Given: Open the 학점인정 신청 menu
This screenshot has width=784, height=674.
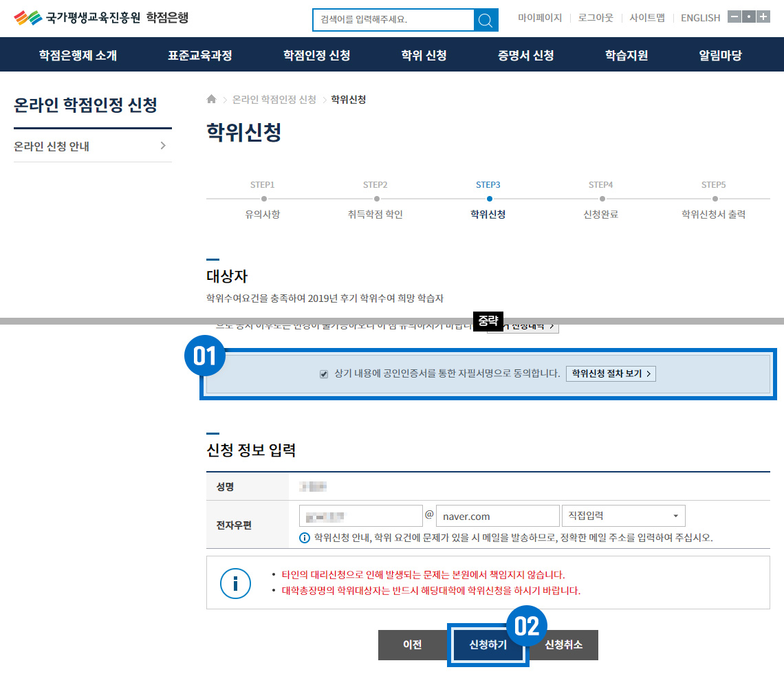Looking at the screenshot, I should point(317,56).
